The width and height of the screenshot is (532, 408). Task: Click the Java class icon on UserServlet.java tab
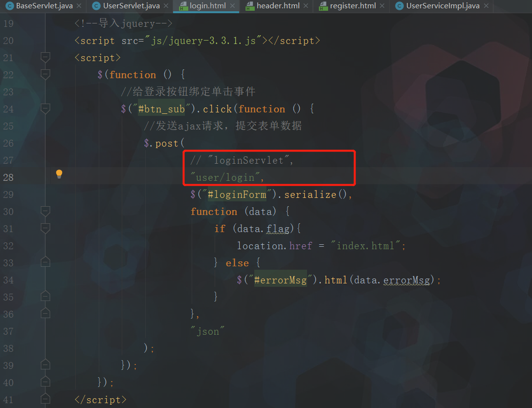(x=97, y=6)
